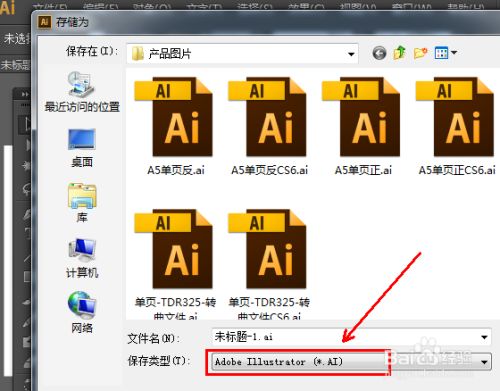
Task: Open the 保存类型 Adobe Illustrator format dropdown
Action: [x=351, y=362]
